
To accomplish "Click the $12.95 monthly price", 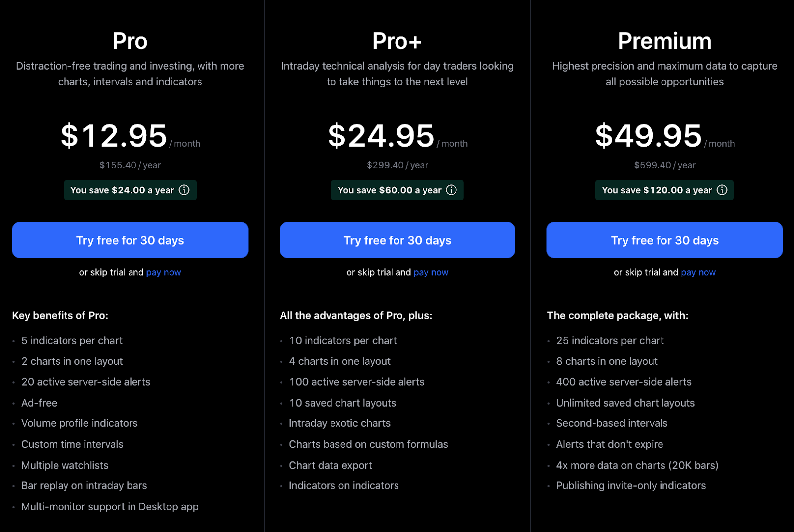I will tap(114, 136).
